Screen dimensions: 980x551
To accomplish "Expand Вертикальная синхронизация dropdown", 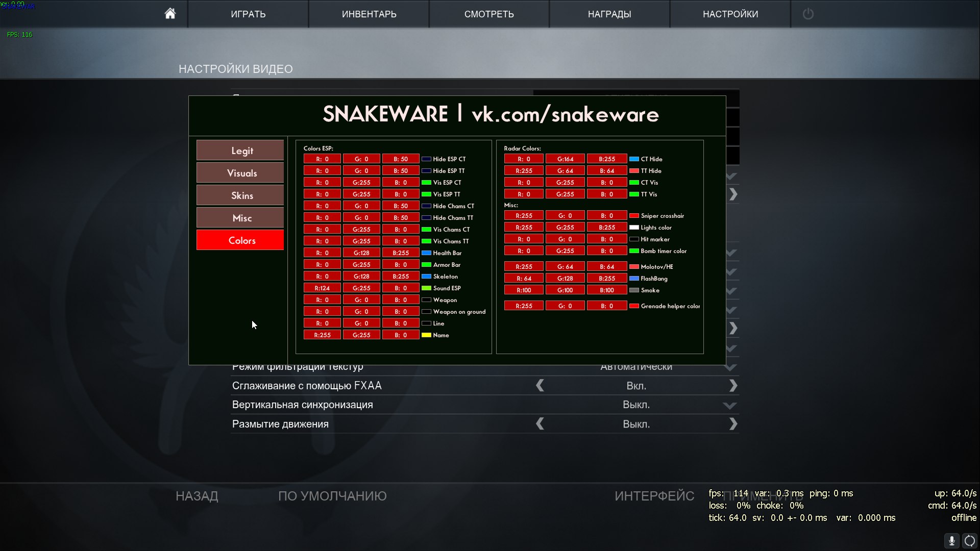I will (x=730, y=406).
